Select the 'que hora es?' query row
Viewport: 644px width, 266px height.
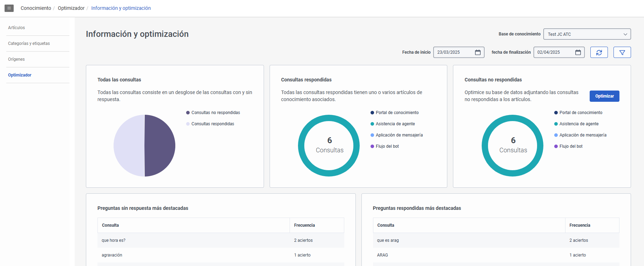[221, 240]
